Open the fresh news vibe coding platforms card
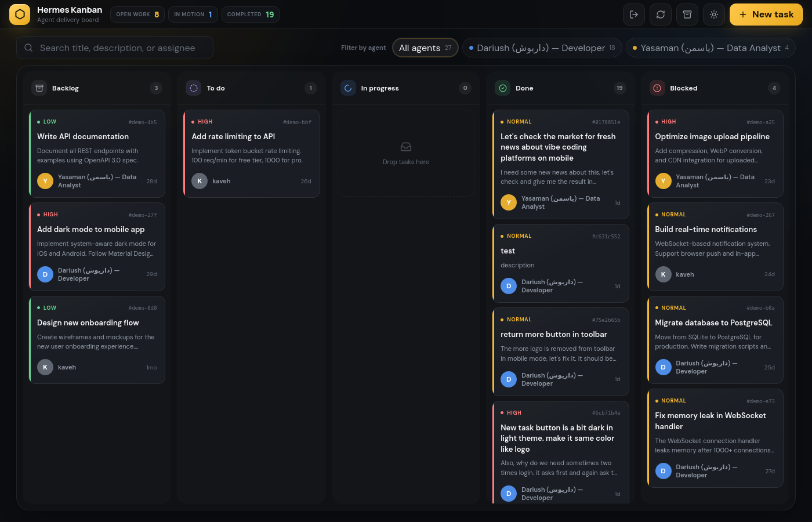Viewport: 812px width, 522px height. pyautogui.click(x=561, y=165)
